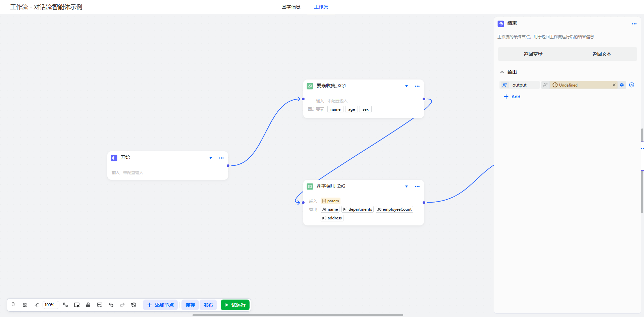Collapse the 要素收集_XQ1 node with arrow
Viewport: 644px width, 317px height.
tap(407, 86)
